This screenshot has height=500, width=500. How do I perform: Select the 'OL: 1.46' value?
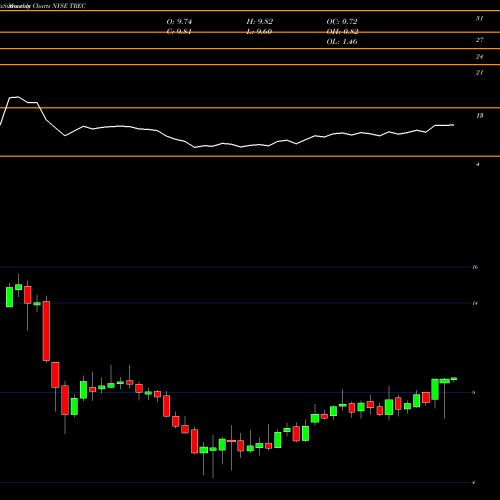click(x=342, y=42)
